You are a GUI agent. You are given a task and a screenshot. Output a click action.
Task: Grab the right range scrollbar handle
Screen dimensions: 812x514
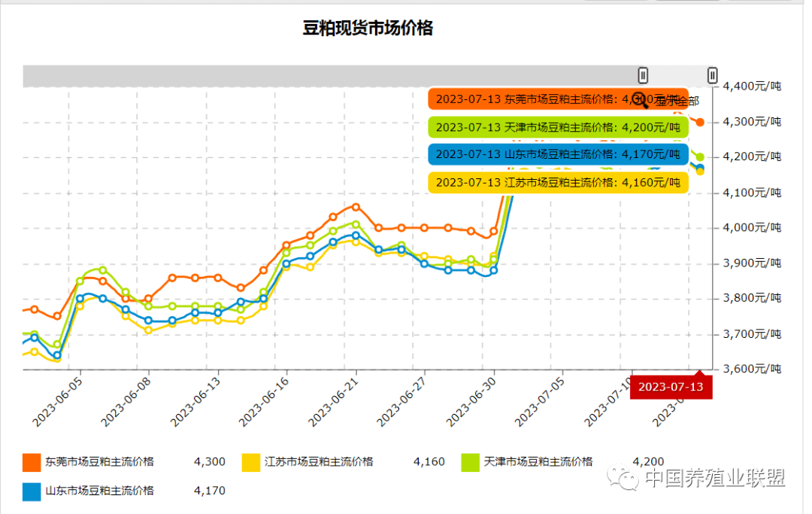coord(712,76)
